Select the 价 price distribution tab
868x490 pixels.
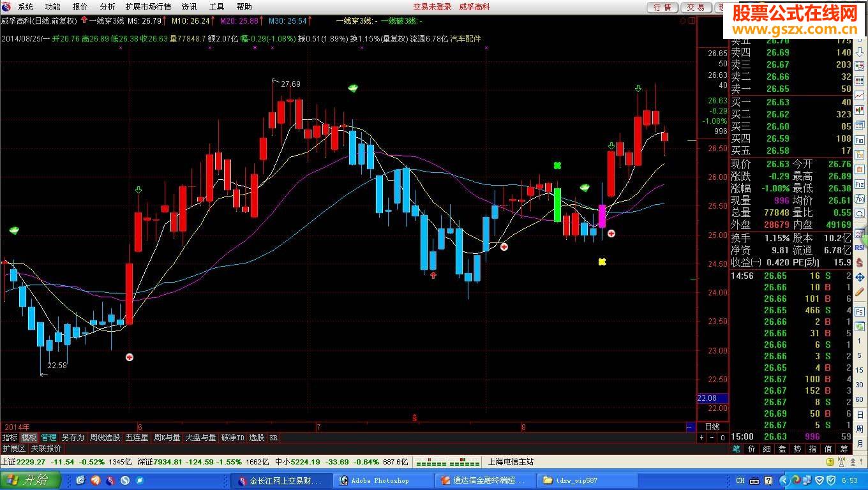(x=751, y=449)
